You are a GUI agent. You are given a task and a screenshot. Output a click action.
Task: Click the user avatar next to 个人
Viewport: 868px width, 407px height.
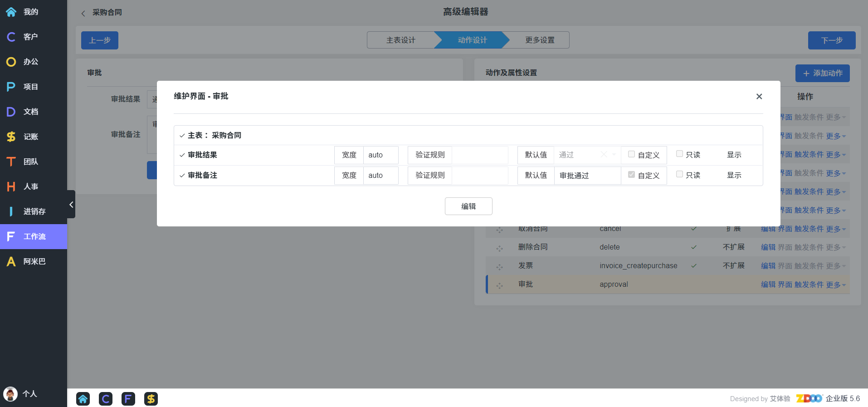coord(10,394)
